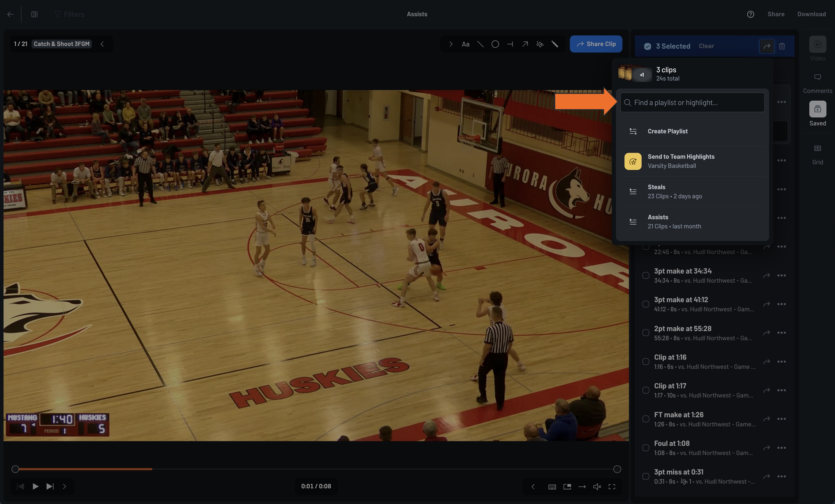Select the freehand scribble tool
The width and height of the screenshot is (835, 504).
tap(540, 44)
